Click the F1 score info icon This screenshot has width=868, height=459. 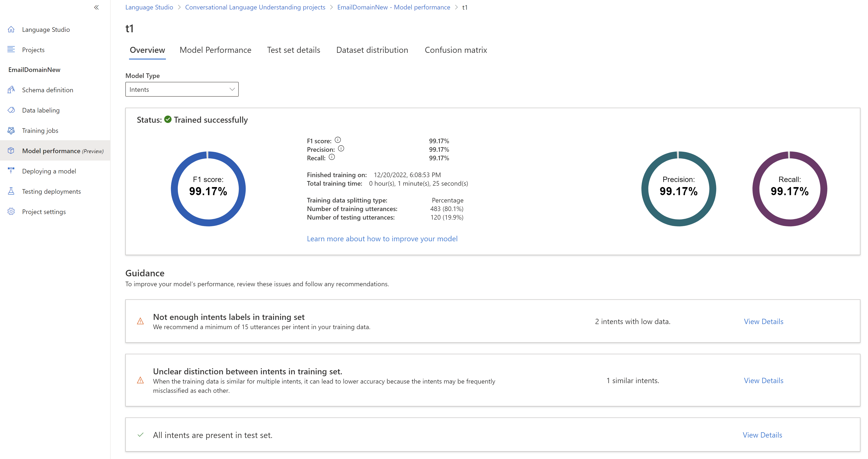(338, 140)
